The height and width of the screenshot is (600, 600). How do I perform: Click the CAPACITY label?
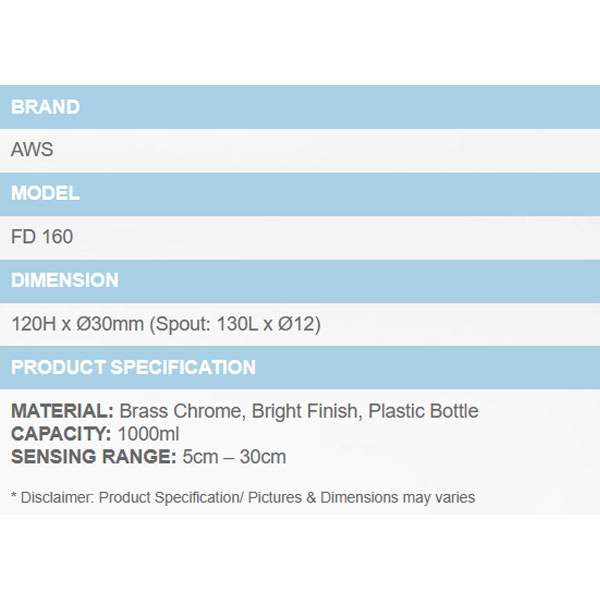59,434
